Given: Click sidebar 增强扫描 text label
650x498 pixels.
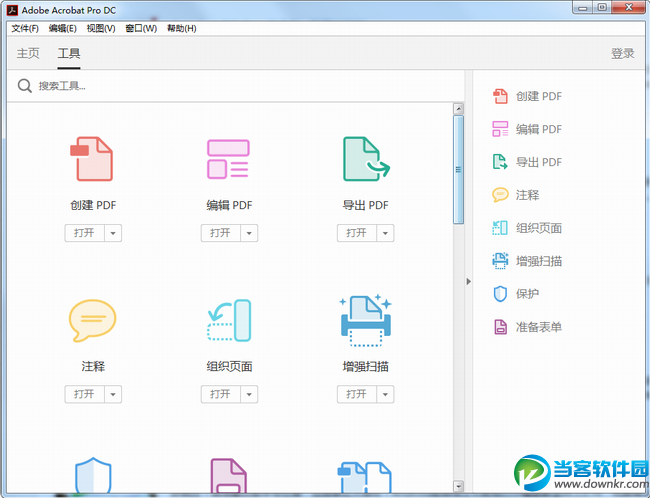Looking at the screenshot, I should pos(538,261).
